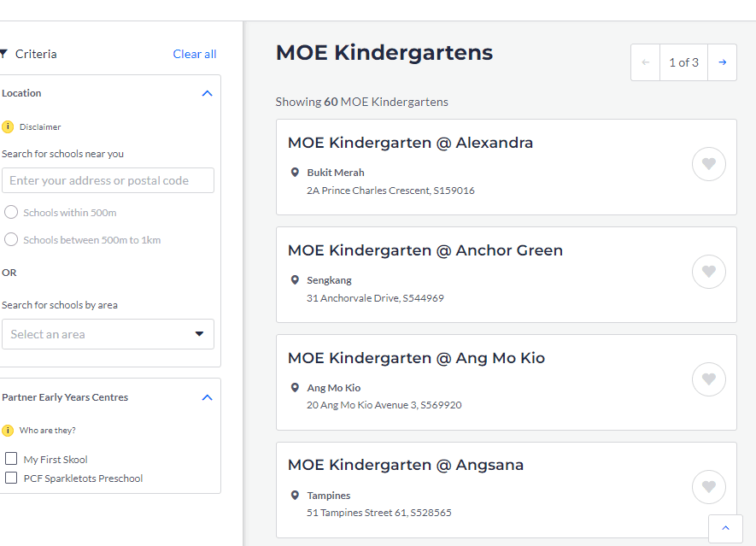Enable PCF Sparkletots Preschool filter
Viewport: 756px width, 546px height.
point(11,478)
